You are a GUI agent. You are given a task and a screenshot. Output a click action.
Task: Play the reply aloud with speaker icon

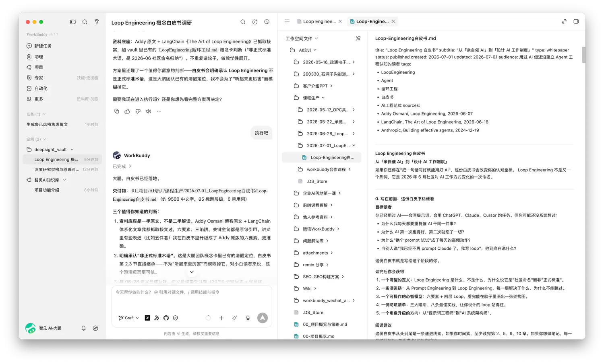[149, 111]
